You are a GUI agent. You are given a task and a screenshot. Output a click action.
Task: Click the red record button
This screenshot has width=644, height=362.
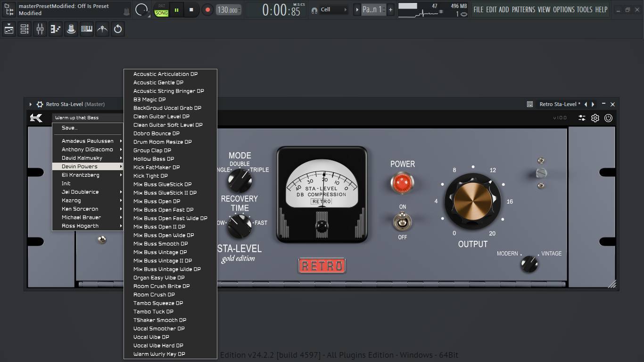(x=207, y=9)
